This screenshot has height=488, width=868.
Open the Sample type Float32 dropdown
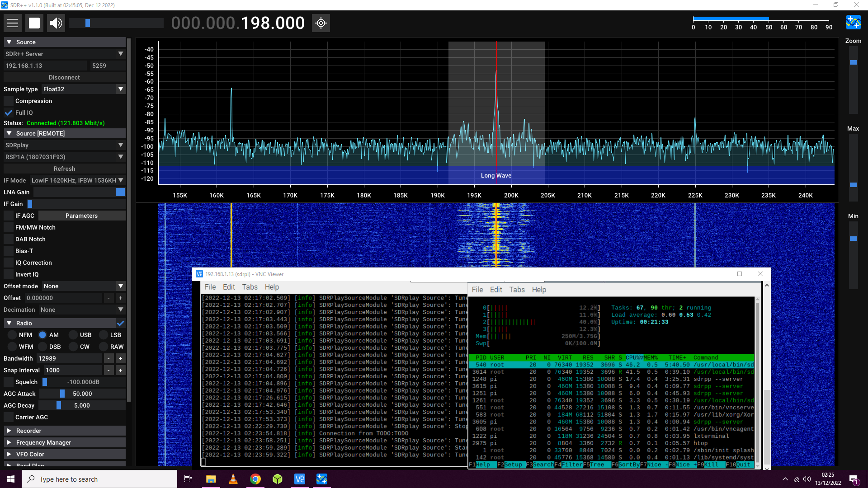(84, 89)
